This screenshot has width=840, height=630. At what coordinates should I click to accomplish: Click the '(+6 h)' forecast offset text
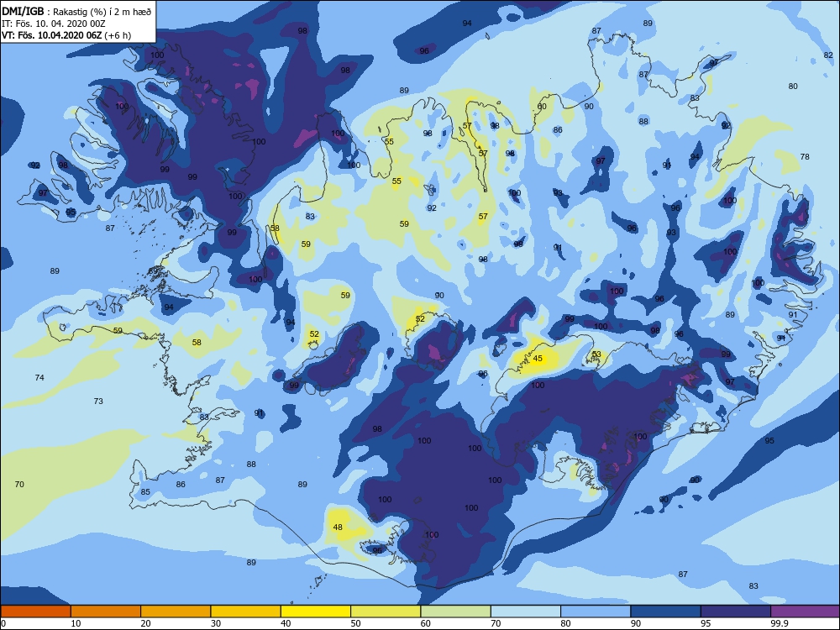118,35
